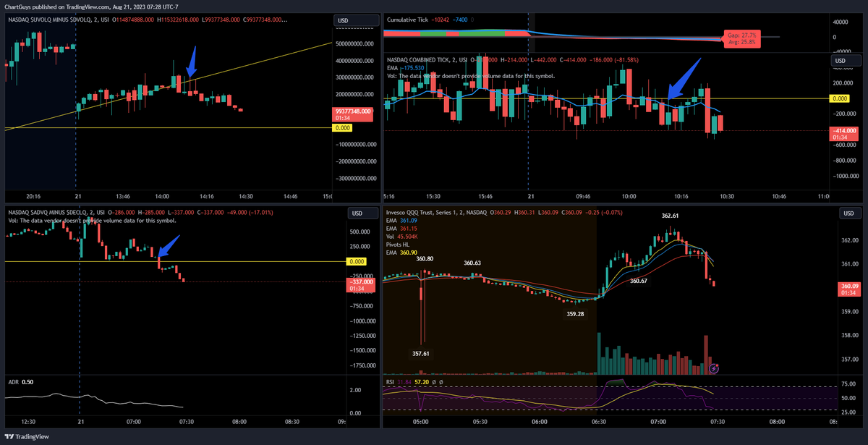Click RSI value 31.84
The image size is (868, 445).
point(404,381)
